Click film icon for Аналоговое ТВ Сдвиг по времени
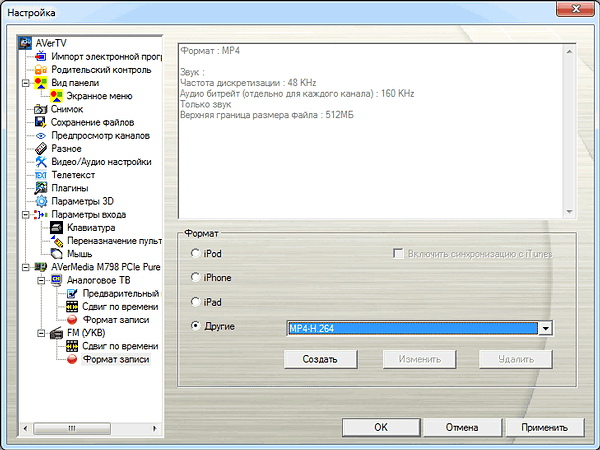Viewport: 600px width, 450px height. coord(72,307)
